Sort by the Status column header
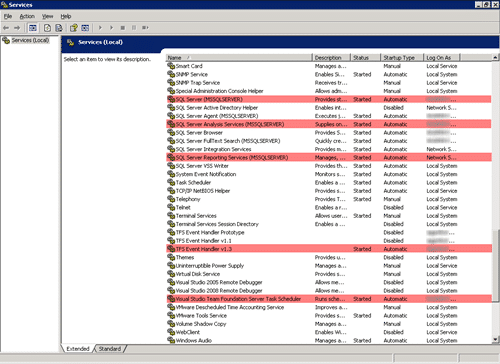This screenshot has height=364, width=500. 365,58
